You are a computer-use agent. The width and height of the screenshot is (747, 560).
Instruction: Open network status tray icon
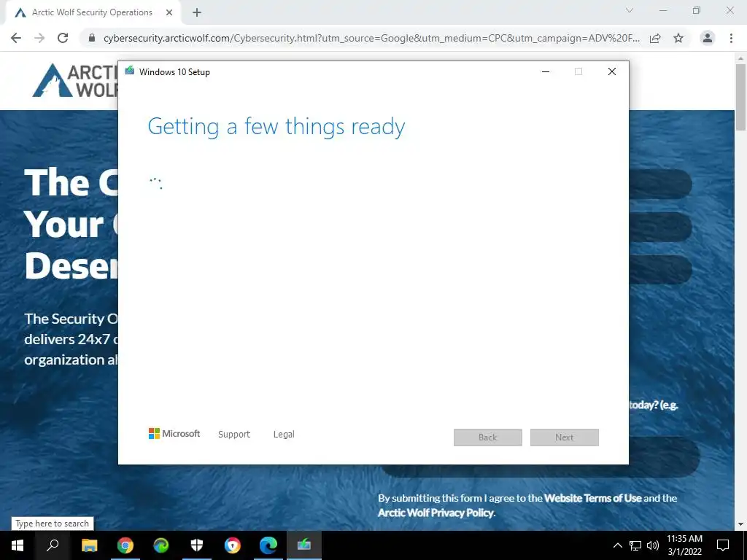[x=635, y=545]
